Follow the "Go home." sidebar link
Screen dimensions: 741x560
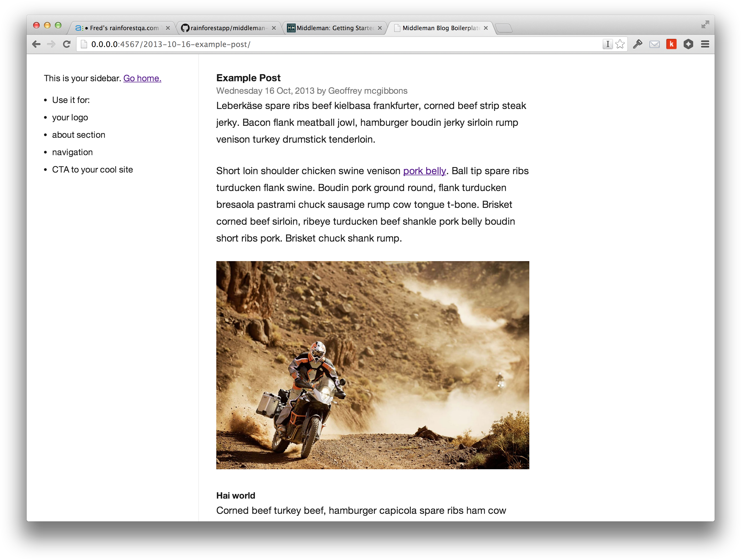142,78
